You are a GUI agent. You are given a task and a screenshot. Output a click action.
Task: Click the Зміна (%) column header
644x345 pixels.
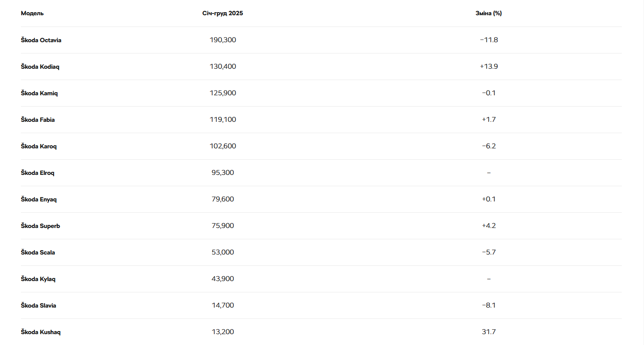coord(489,13)
